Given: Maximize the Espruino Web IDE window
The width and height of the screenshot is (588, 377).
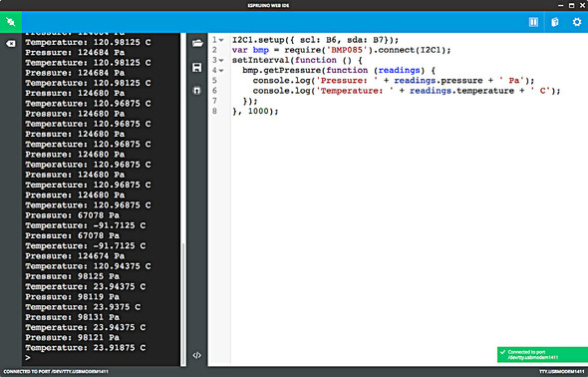Looking at the screenshot, I should pyautogui.click(x=571, y=5).
